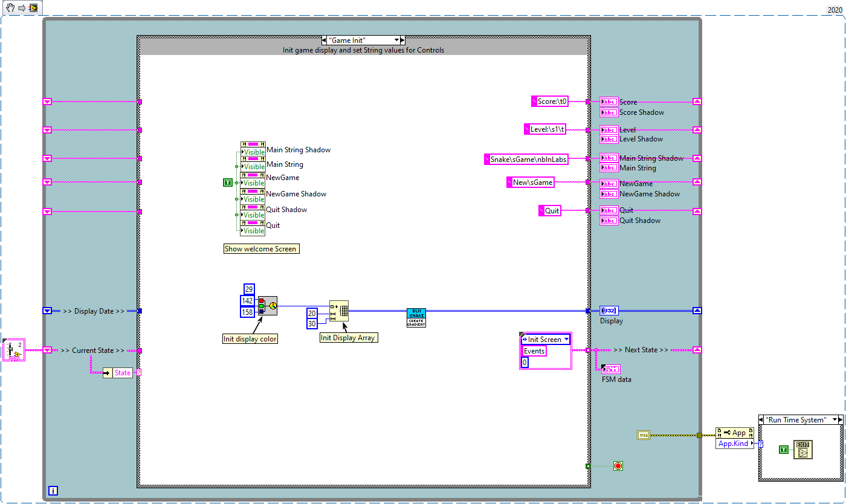This screenshot has height=504, width=846.
Task: Select the NewGame string indicator terminal
Action: [x=609, y=183]
